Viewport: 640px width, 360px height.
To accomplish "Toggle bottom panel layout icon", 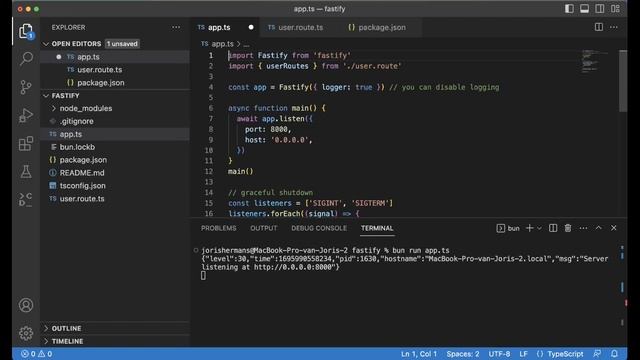I will point(584,9).
